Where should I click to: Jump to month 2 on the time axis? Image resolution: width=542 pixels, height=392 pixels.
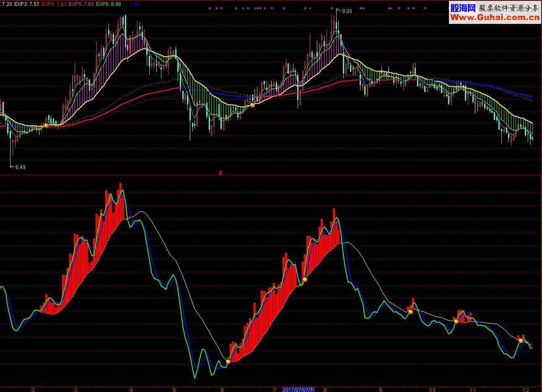tap(33, 389)
